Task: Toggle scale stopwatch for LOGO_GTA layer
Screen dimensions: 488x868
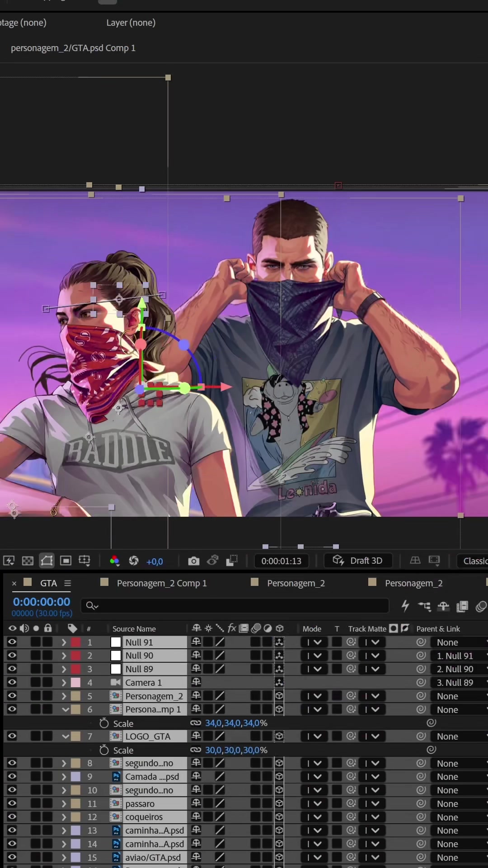Action: click(104, 750)
